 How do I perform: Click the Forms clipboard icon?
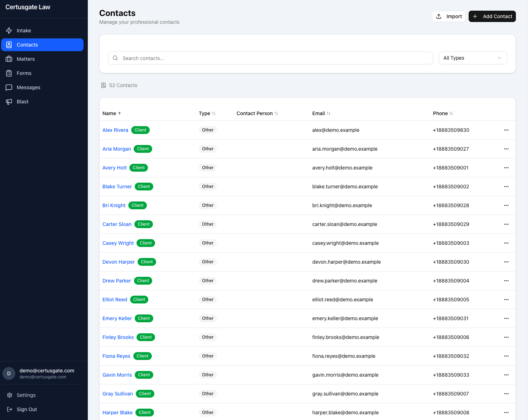9,73
